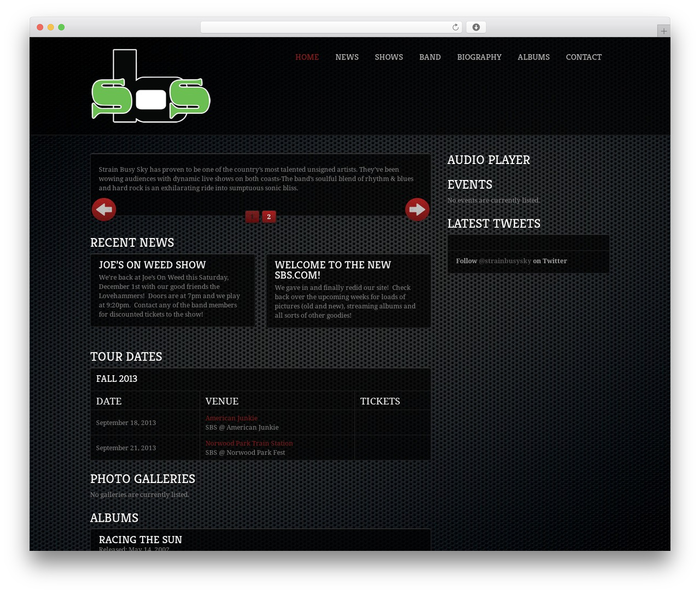Image resolution: width=700 pixels, height=593 pixels.
Task: Select slider page 1
Action: [252, 217]
